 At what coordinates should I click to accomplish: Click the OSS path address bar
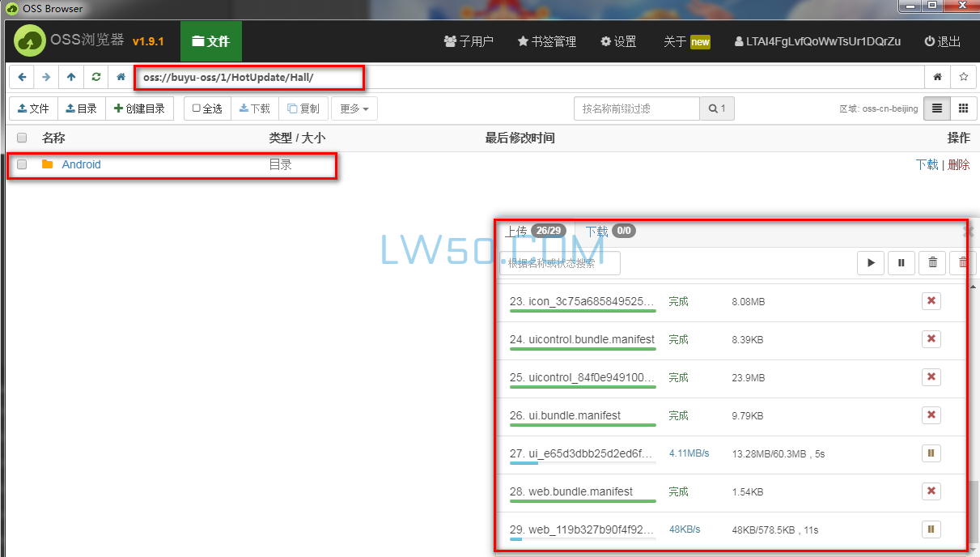tap(249, 78)
